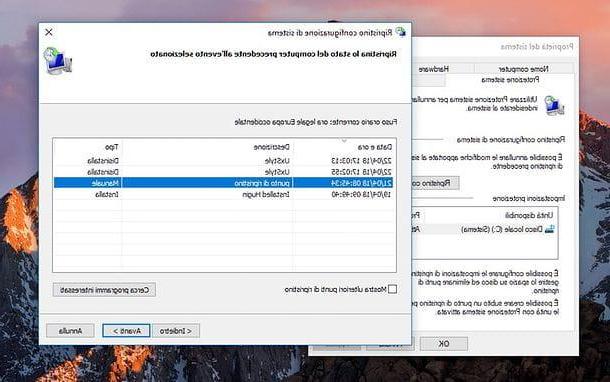Click Cerca programmi interessati button

click(104, 290)
